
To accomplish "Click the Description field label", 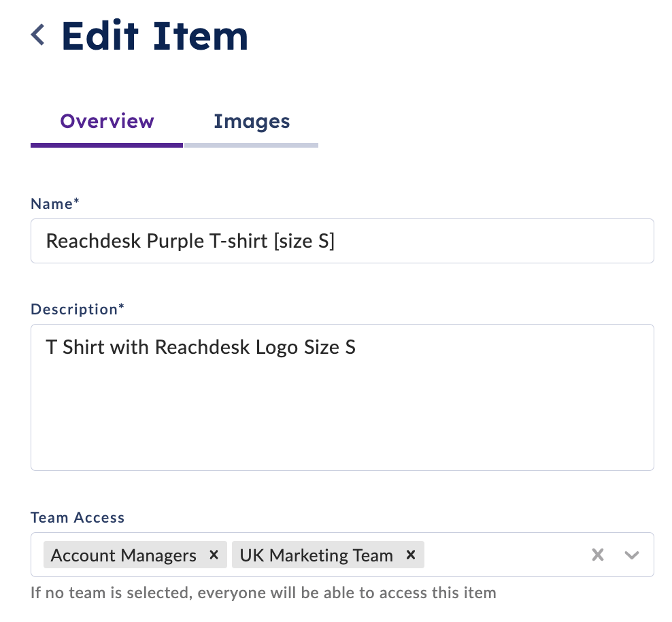I will click(78, 309).
